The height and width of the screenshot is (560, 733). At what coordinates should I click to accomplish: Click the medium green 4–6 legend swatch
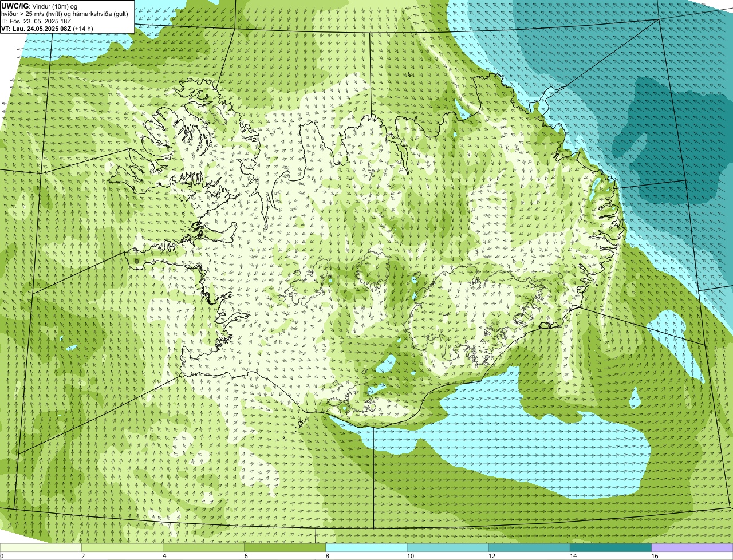tap(203, 548)
